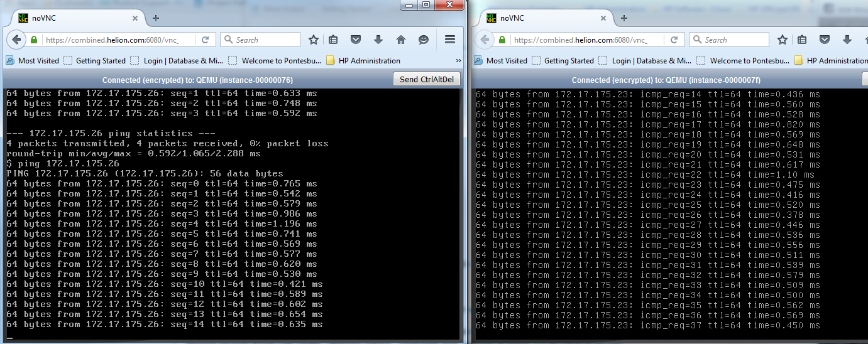This screenshot has width=868, height=344.
Task: Reload the page in right browser window
Action: [x=673, y=40]
